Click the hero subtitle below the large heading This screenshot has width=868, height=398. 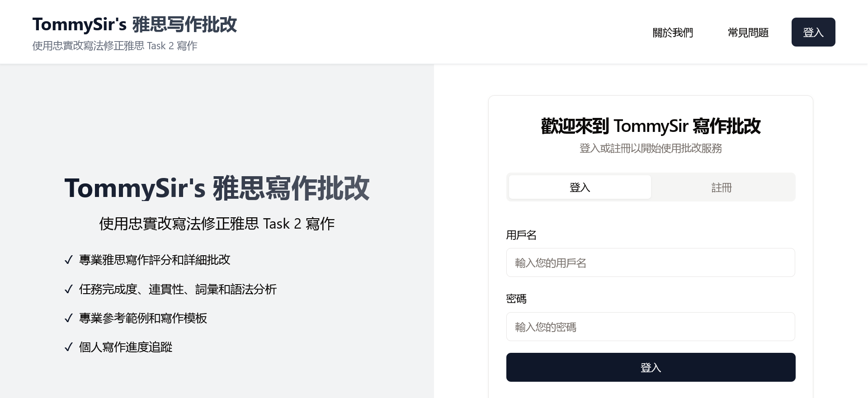click(217, 224)
